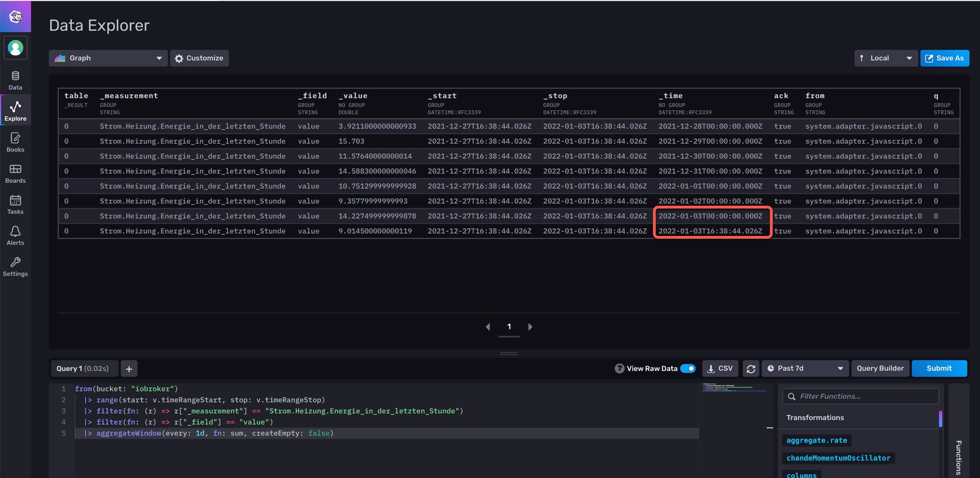
Task: Click the from column header
Action: (815, 96)
